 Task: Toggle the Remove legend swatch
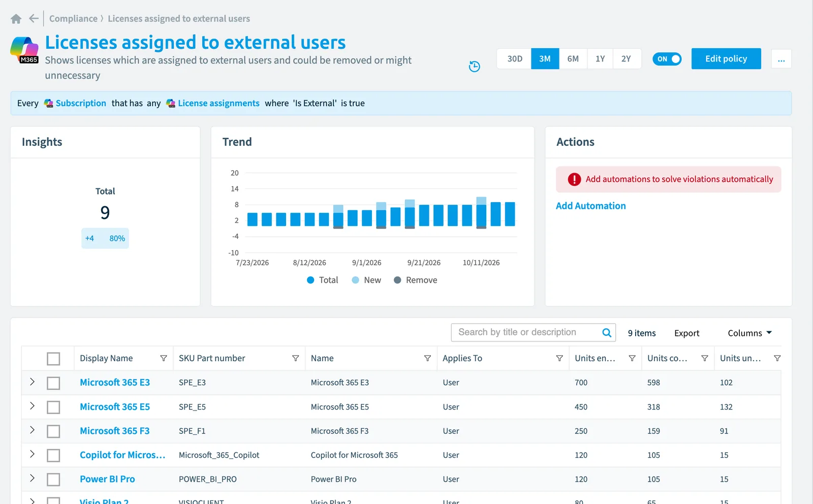(x=397, y=280)
